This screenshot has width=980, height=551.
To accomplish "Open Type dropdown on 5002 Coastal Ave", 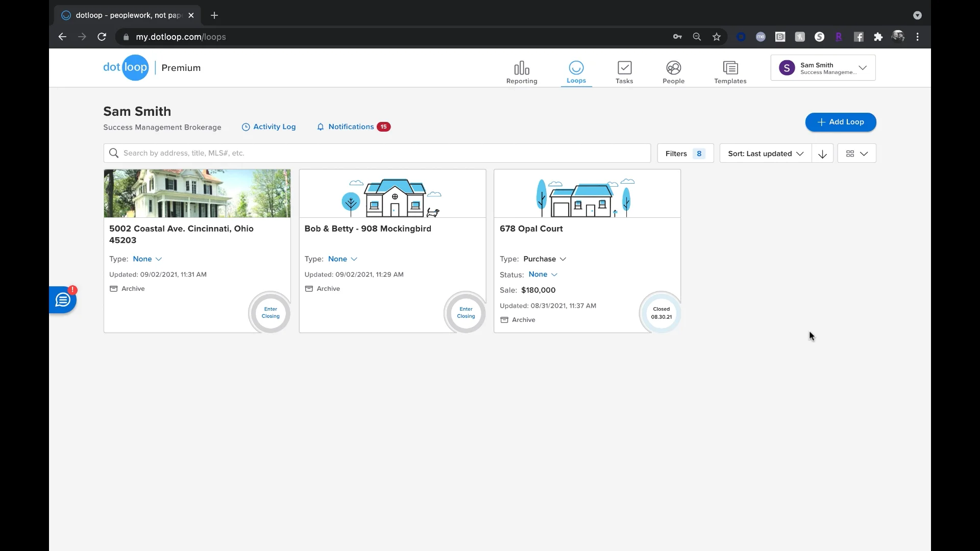I will [x=147, y=259].
